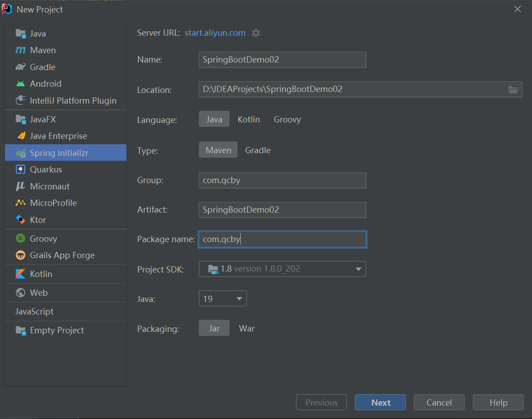532x419 pixels.
Task: Choose Maven build type
Action: [218, 150]
